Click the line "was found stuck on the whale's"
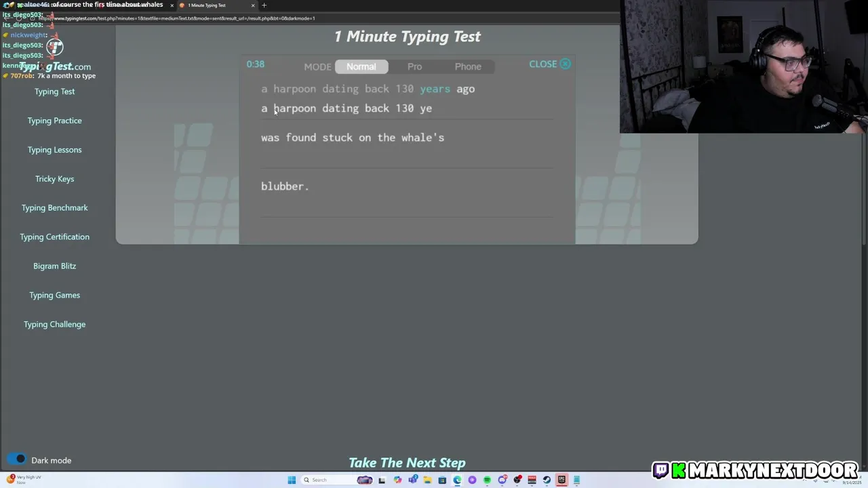The image size is (868, 488). [353, 138]
